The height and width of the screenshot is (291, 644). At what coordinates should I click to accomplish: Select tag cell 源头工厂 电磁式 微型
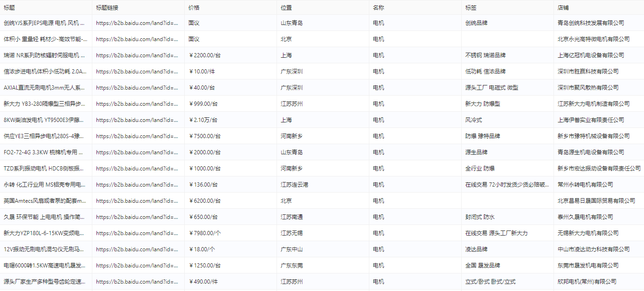tap(492, 88)
